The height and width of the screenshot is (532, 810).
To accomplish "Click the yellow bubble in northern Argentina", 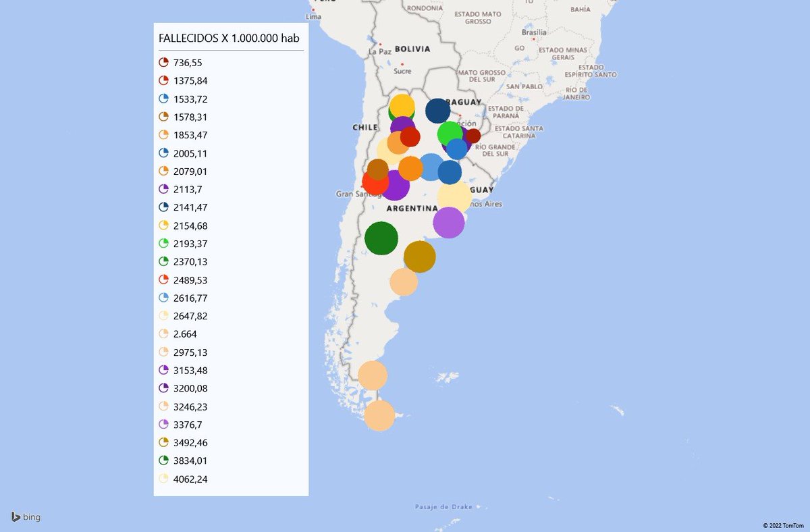I will coord(402,105).
